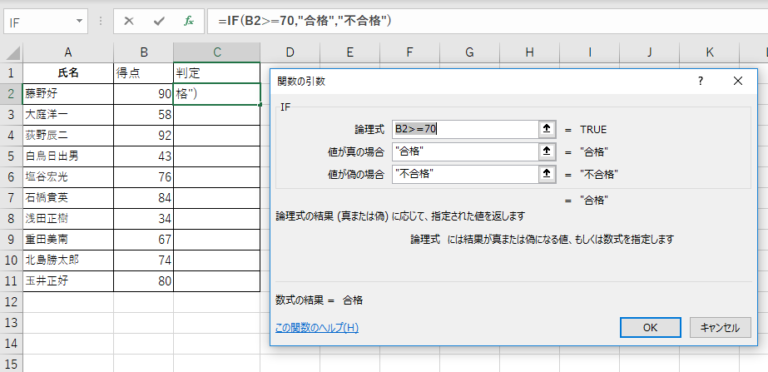Select the cell 塩谷宏光

tap(68, 177)
